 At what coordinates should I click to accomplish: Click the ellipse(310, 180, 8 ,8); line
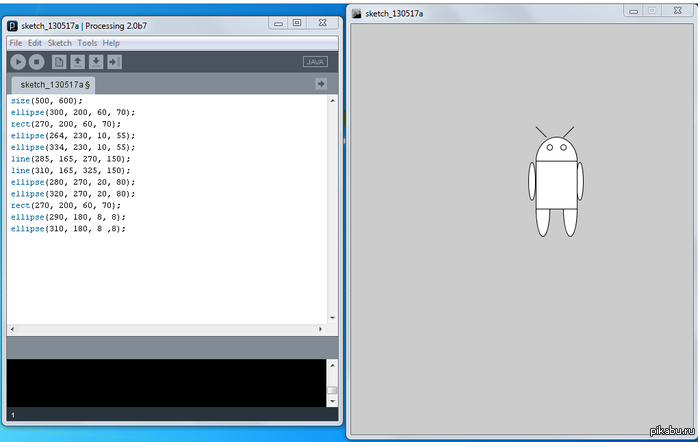[x=68, y=229]
